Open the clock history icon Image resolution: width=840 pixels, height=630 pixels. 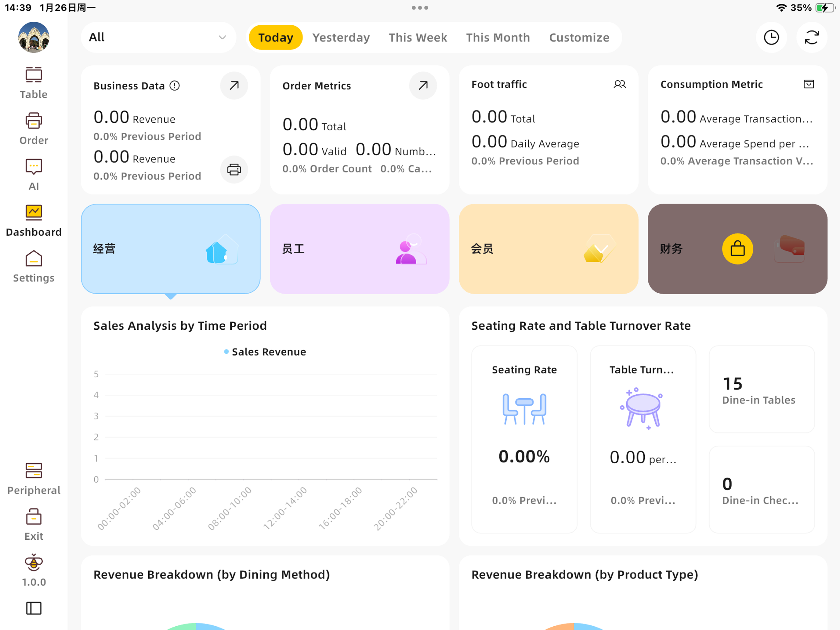[771, 37]
